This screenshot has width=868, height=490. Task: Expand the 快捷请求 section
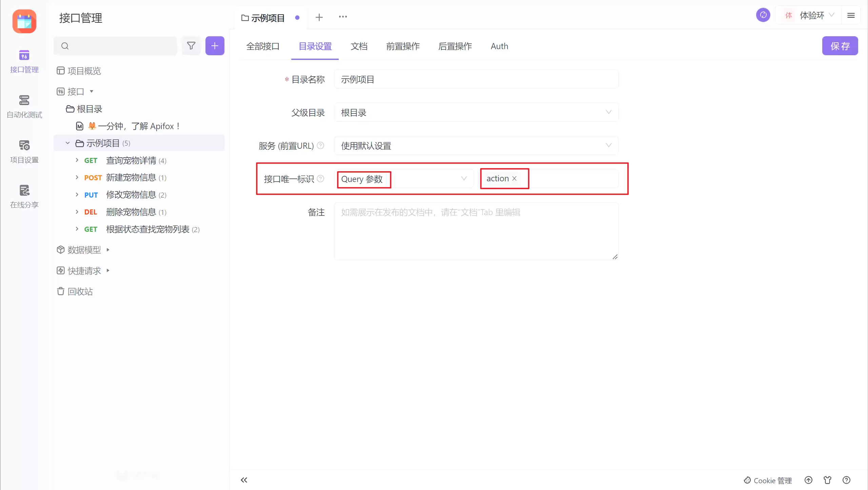pyautogui.click(x=108, y=270)
